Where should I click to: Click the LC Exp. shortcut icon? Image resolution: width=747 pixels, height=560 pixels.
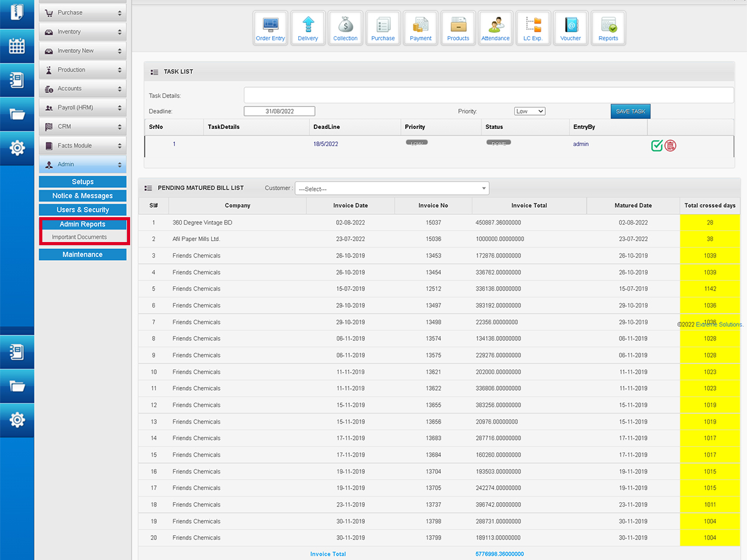coord(533,28)
